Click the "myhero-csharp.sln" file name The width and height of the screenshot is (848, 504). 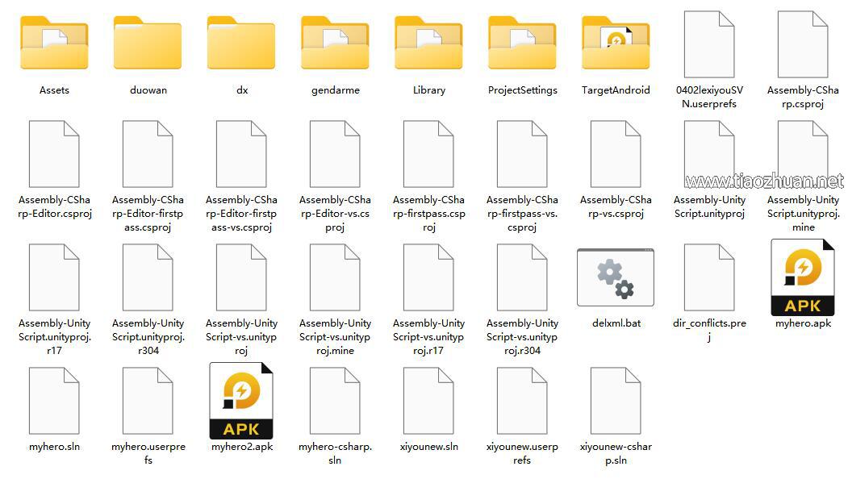[x=335, y=453]
